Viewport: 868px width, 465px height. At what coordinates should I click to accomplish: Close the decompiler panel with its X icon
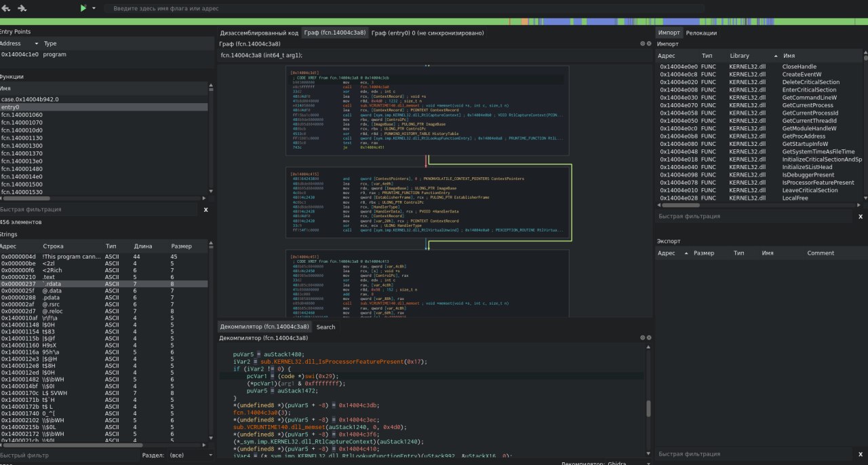click(x=648, y=337)
